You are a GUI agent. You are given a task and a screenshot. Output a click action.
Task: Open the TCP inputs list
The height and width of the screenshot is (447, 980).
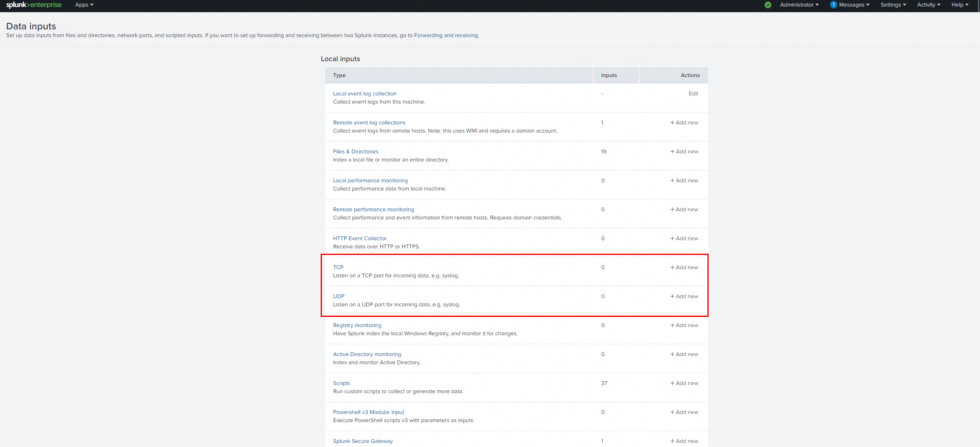pos(338,268)
